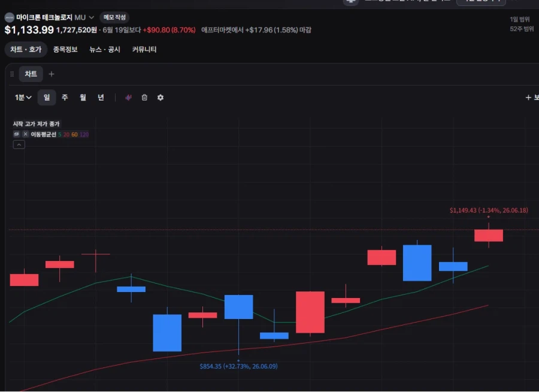Select the 일 daily interval toggle
Screen dimensions: 539x392
pos(47,98)
